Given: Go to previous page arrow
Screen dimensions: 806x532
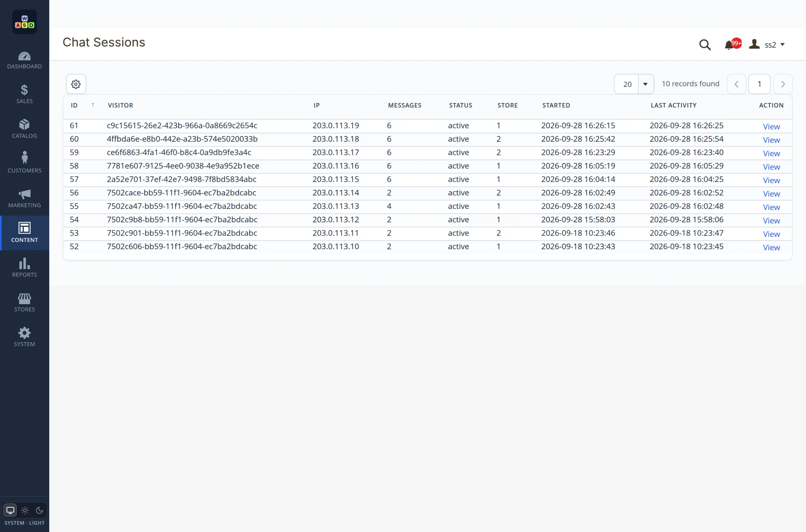Looking at the screenshot, I should click(x=737, y=84).
